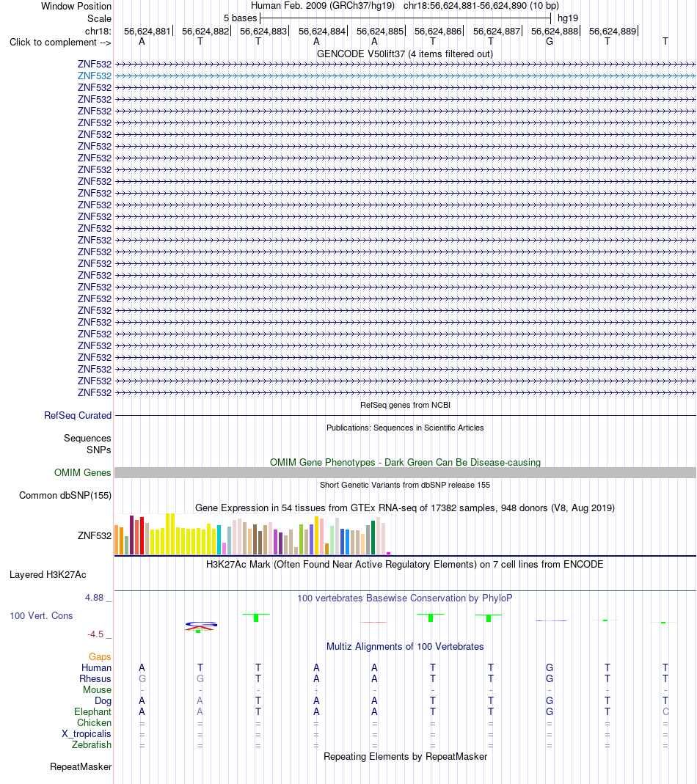
Task: Click the Human species label
Action: coord(97,668)
